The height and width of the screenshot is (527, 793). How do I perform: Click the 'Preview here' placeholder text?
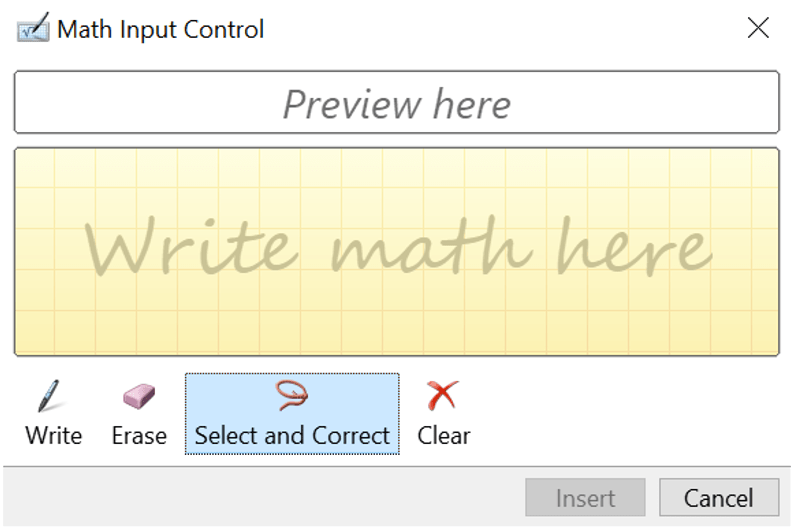(x=397, y=103)
